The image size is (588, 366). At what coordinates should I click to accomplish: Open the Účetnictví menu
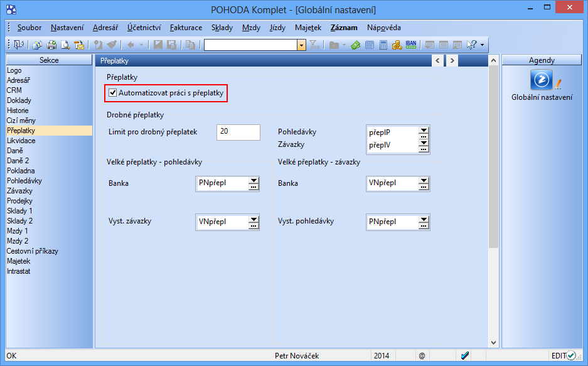click(144, 28)
